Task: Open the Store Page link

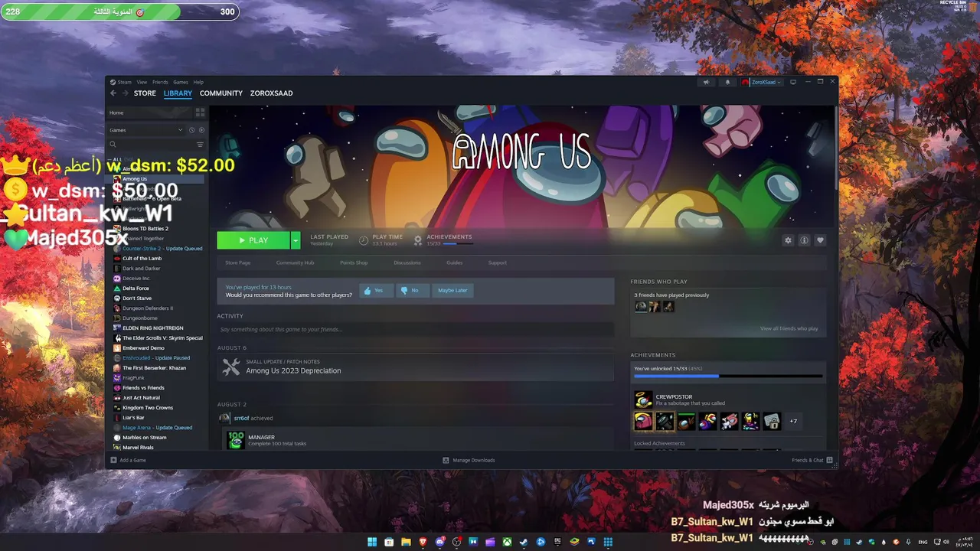Action: point(237,262)
